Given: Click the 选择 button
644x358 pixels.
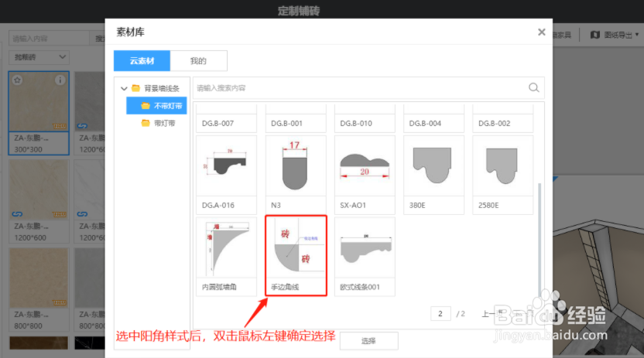Looking at the screenshot, I should (368, 341).
